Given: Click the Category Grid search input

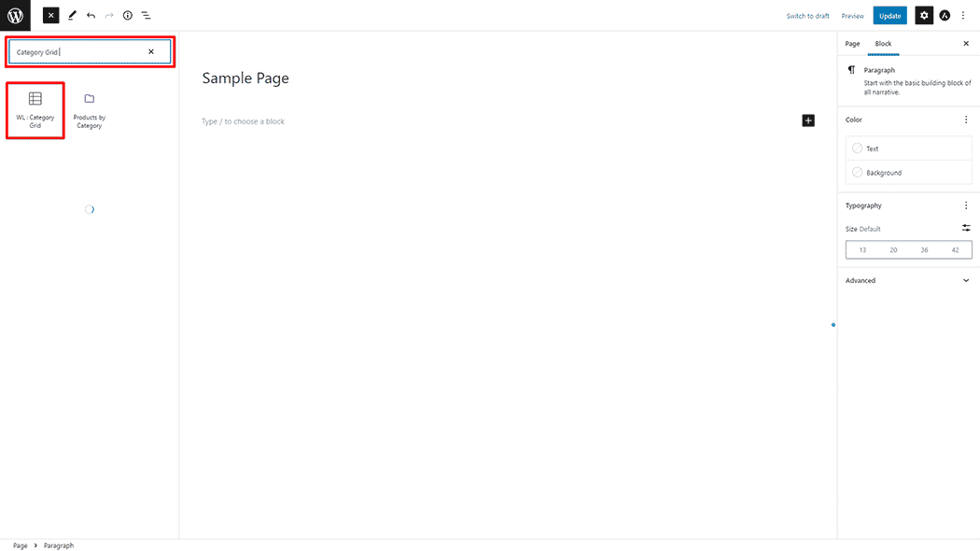Looking at the screenshot, I should tap(78, 52).
